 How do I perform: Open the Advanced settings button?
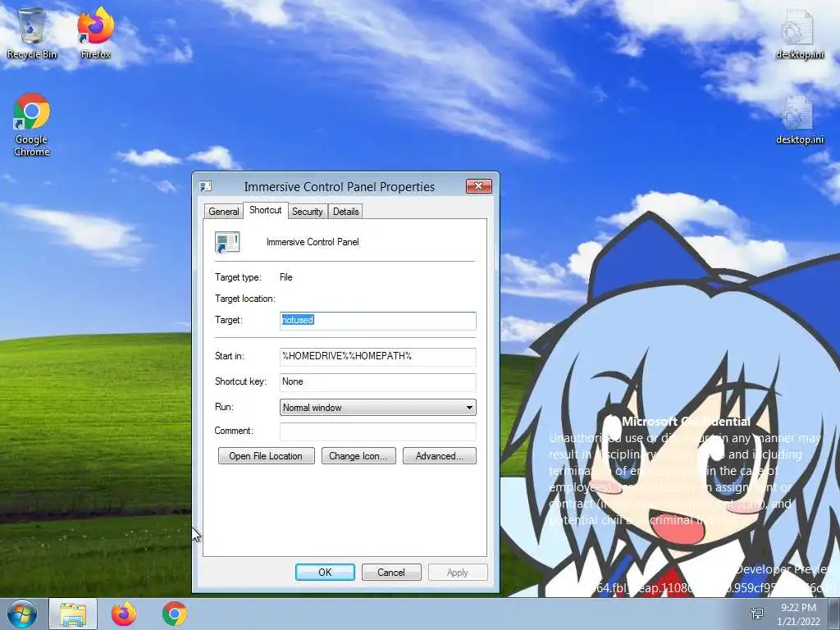440,456
